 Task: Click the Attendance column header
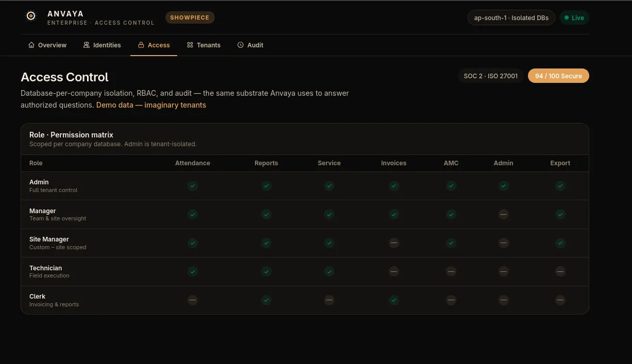193,163
